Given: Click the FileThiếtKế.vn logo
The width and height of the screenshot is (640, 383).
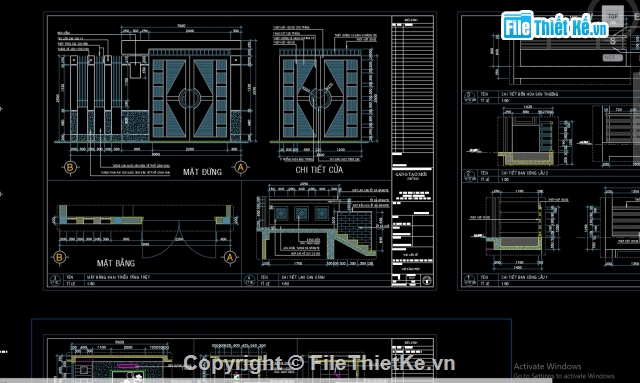Looking at the screenshot, I should 554,26.
